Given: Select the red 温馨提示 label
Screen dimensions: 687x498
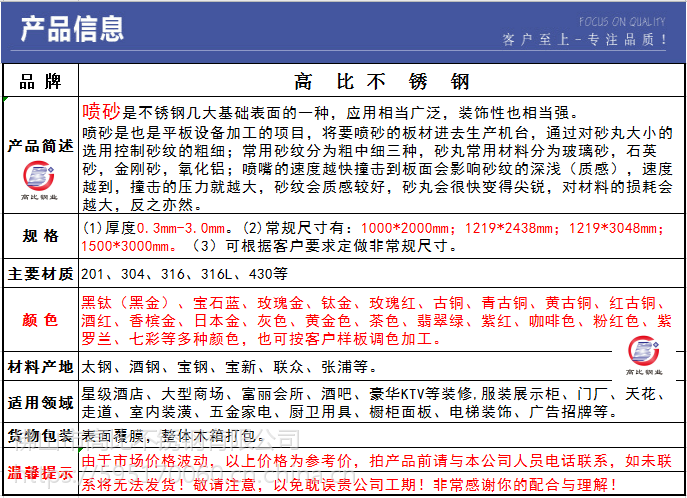Looking at the screenshot, I should point(40,470).
